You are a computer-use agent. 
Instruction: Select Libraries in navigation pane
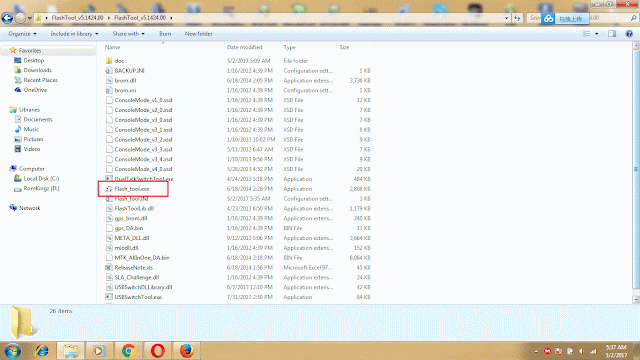(x=29, y=110)
